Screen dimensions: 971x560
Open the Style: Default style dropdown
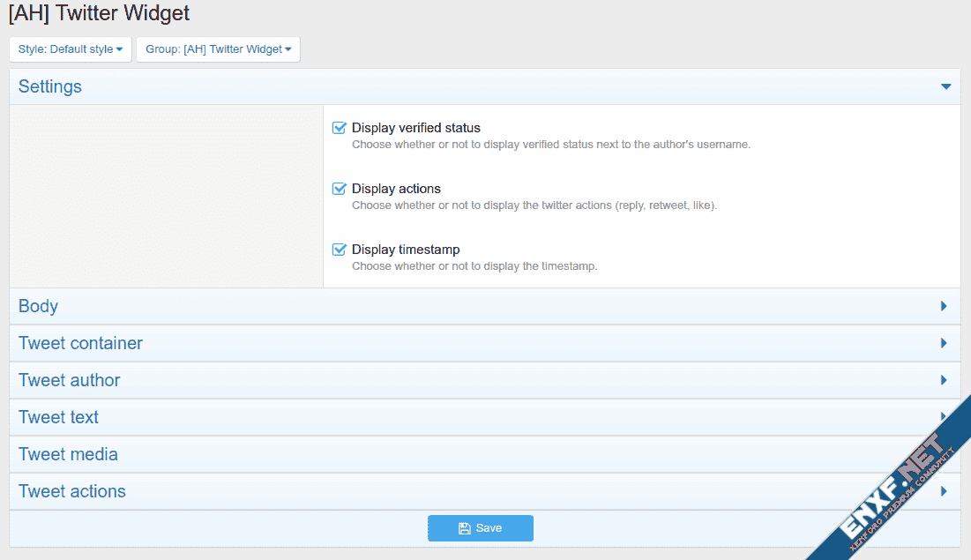tap(71, 49)
